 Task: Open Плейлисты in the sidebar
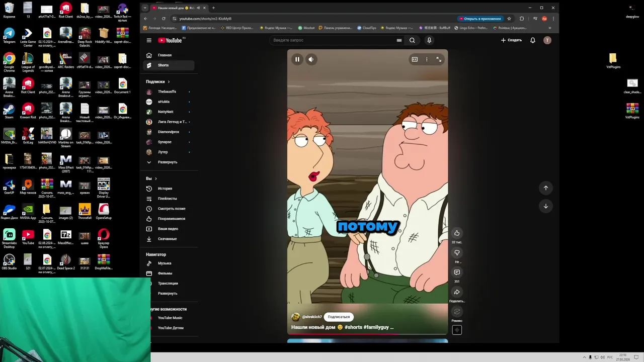169,199
